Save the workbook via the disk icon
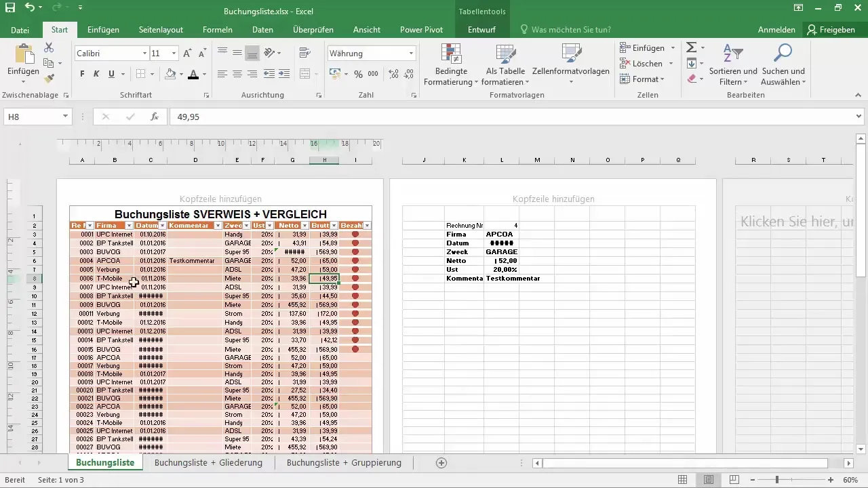 coord(10,8)
